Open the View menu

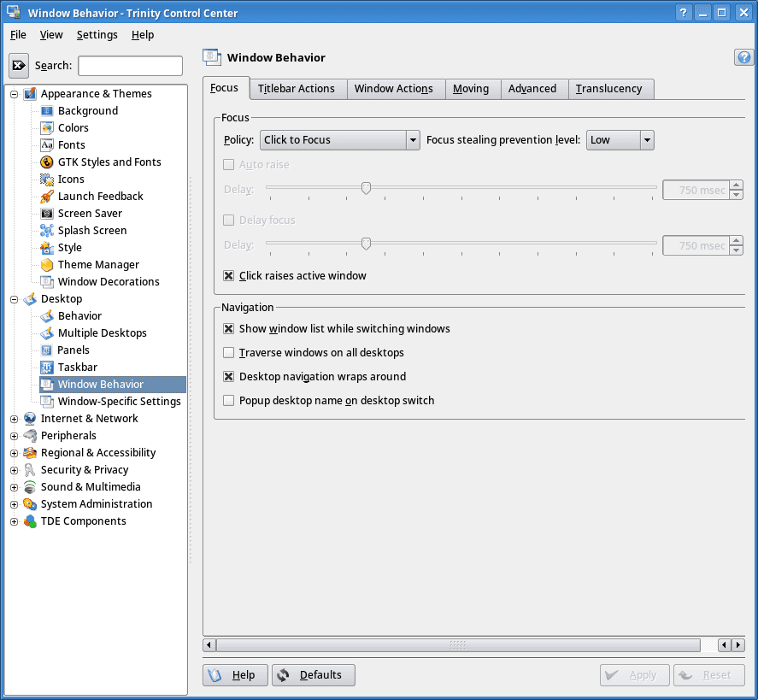point(51,35)
